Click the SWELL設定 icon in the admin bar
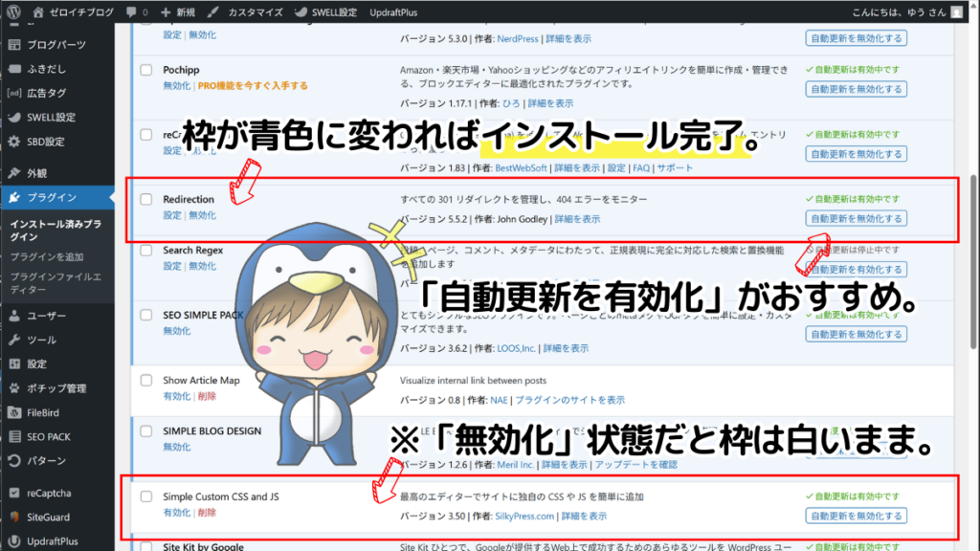Screen dimensions: 980x551 [301, 11]
